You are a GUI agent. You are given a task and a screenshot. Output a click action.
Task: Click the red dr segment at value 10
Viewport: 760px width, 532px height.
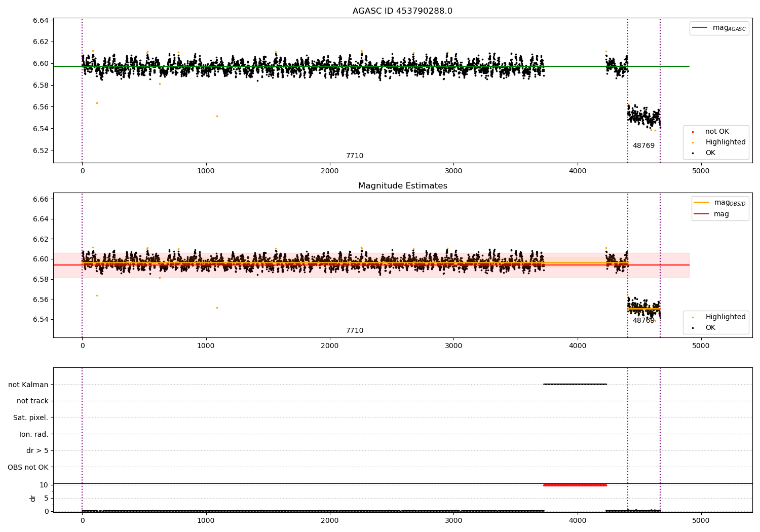(575, 485)
